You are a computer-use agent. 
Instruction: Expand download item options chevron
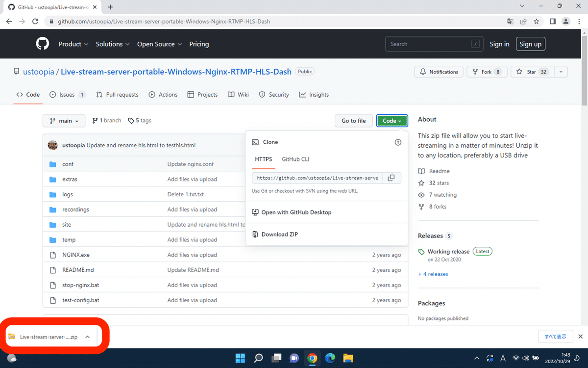coord(87,337)
